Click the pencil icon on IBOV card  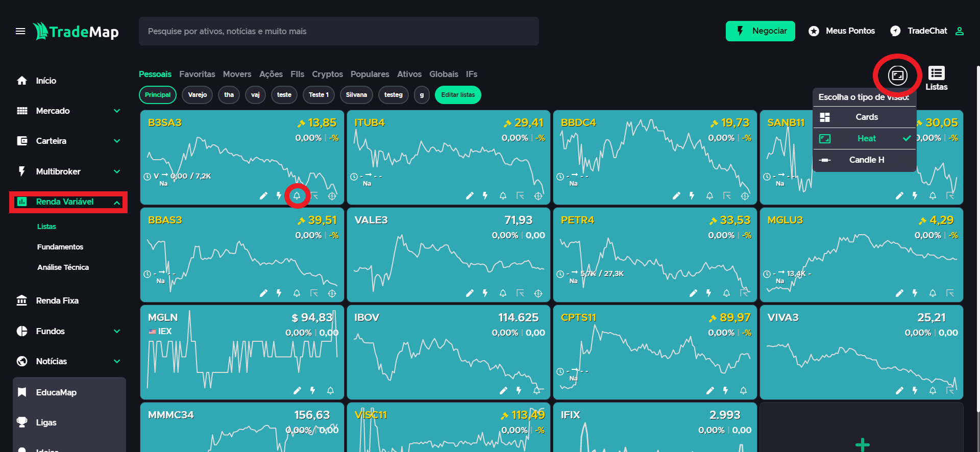click(503, 390)
